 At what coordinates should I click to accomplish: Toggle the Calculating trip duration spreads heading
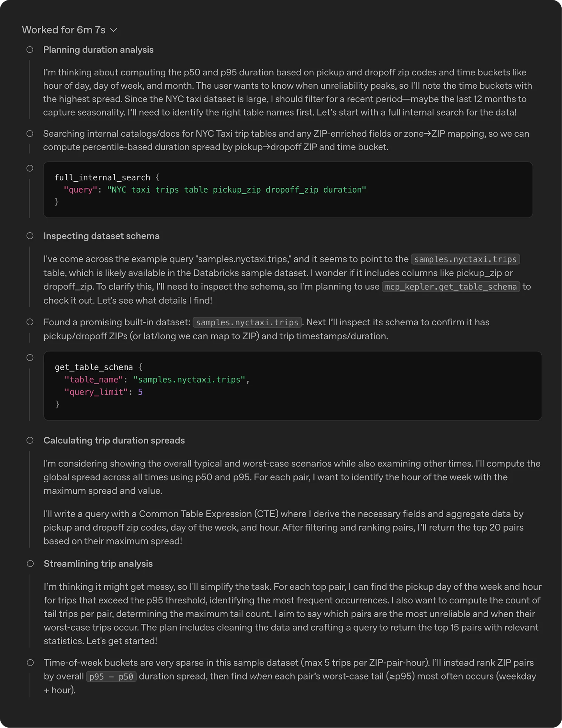(x=114, y=440)
